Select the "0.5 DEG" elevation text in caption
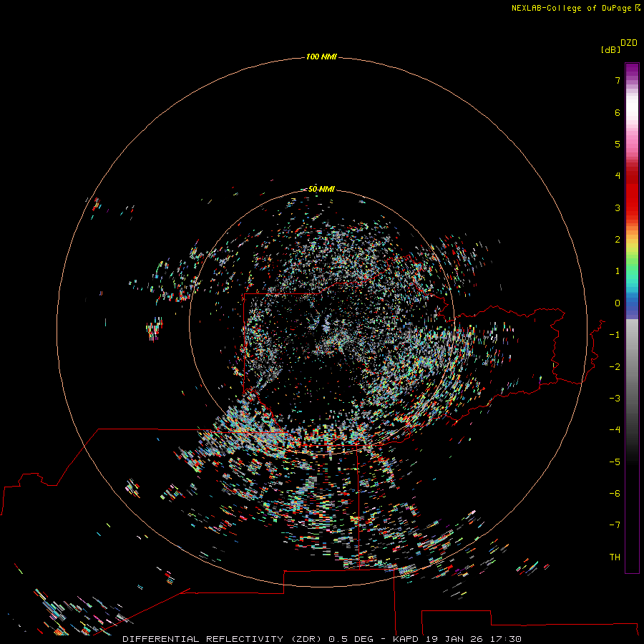 click(351, 639)
